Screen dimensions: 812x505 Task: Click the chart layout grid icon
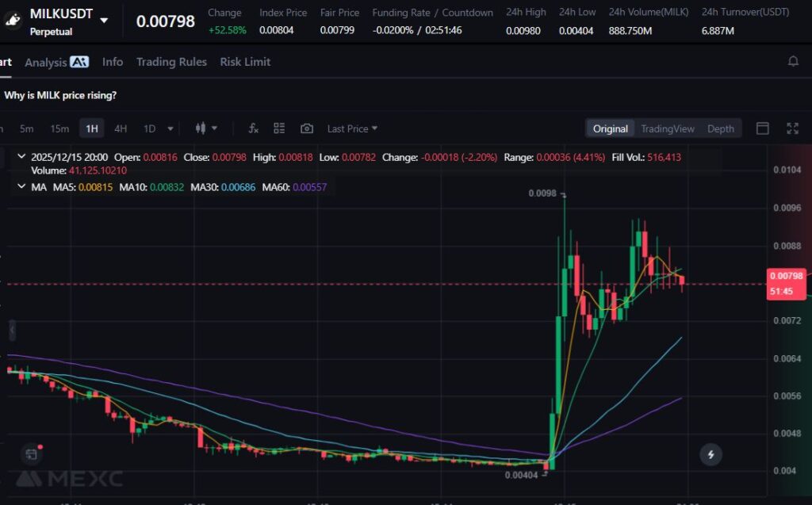(279, 128)
